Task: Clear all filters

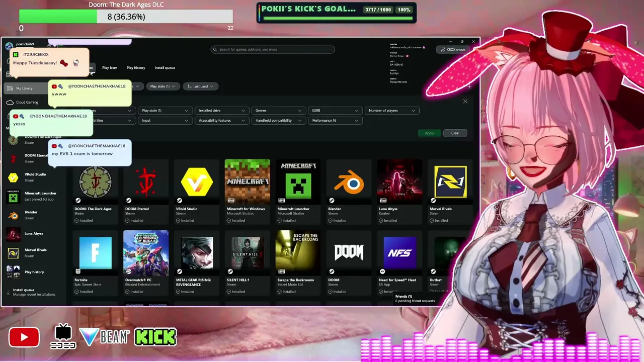Action: click(x=455, y=133)
